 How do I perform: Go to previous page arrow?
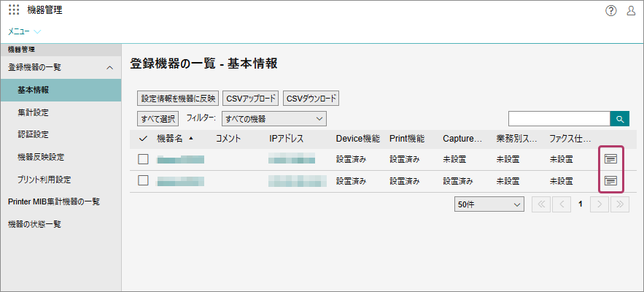(x=562, y=204)
